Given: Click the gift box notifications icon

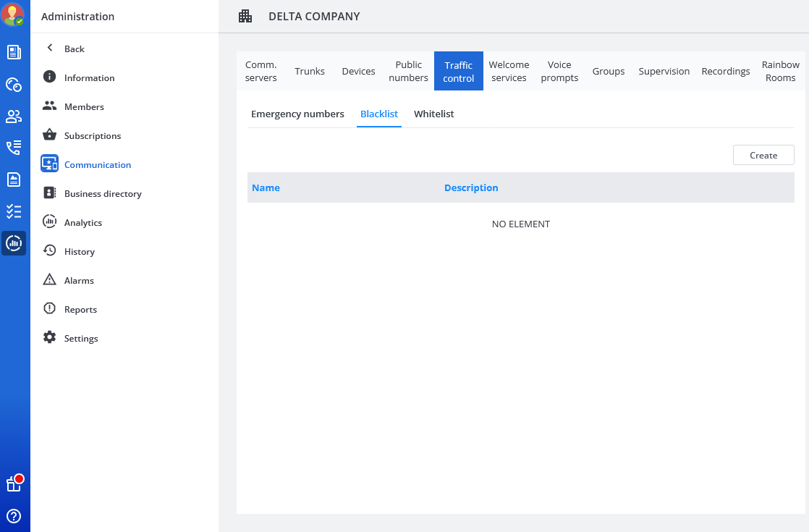Looking at the screenshot, I should tap(14, 484).
